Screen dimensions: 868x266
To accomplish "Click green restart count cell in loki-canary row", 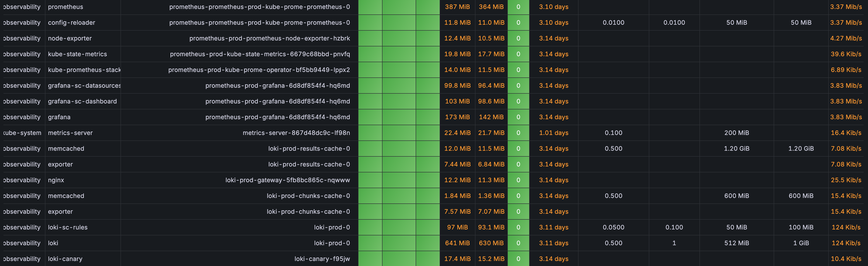I will pos(518,259).
